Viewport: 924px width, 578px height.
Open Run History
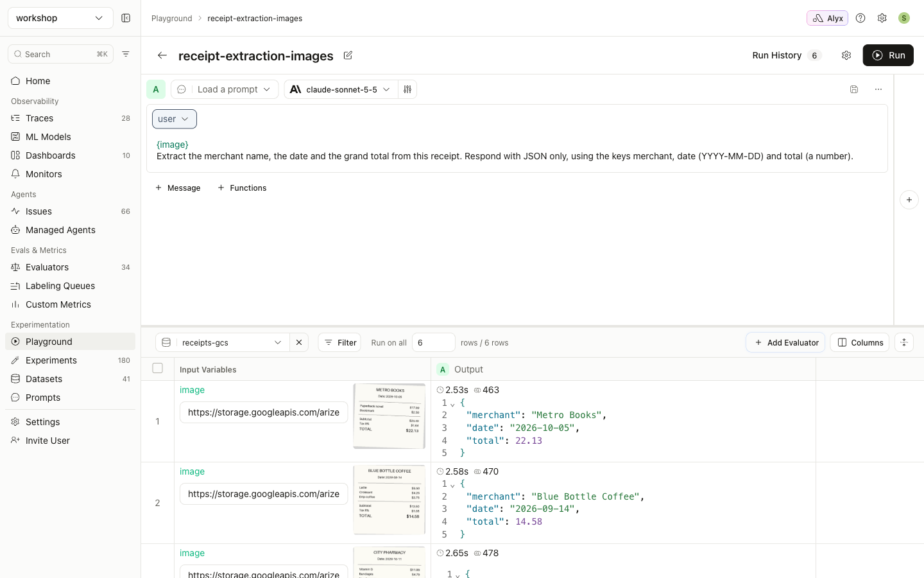pos(787,55)
